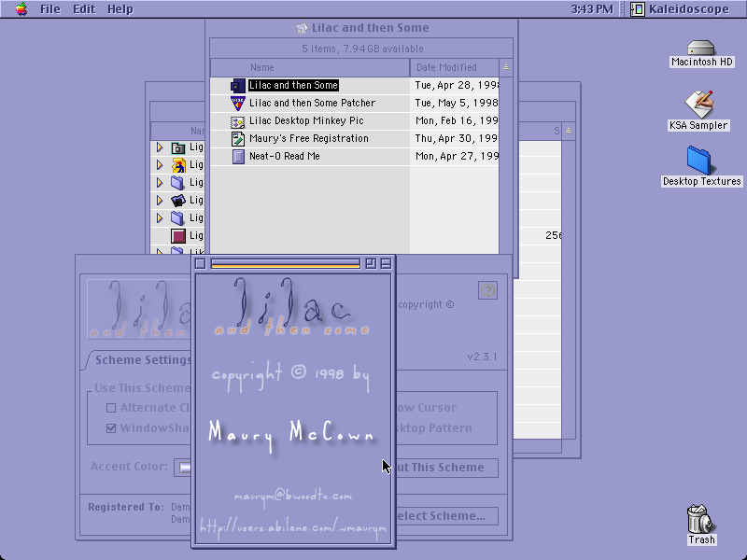This screenshot has width=747, height=560.
Task: Click the Lilac Desktop Minkey Pic icon
Action: tap(238, 121)
